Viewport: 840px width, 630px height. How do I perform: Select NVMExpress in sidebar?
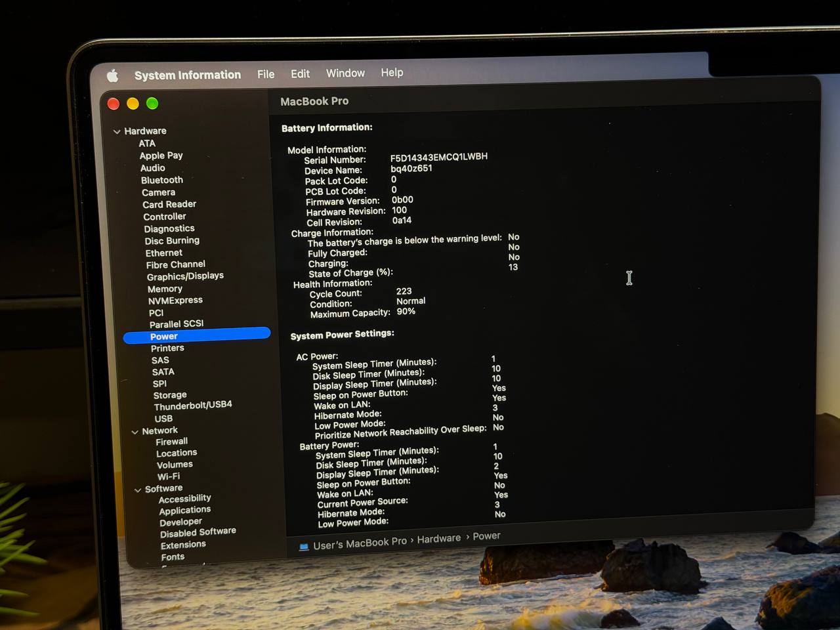pos(175,301)
